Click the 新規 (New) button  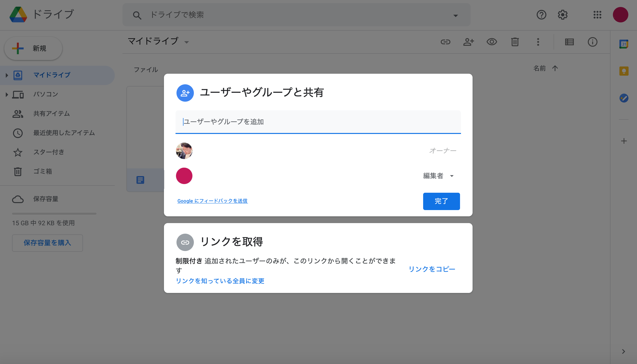pyautogui.click(x=33, y=48)
